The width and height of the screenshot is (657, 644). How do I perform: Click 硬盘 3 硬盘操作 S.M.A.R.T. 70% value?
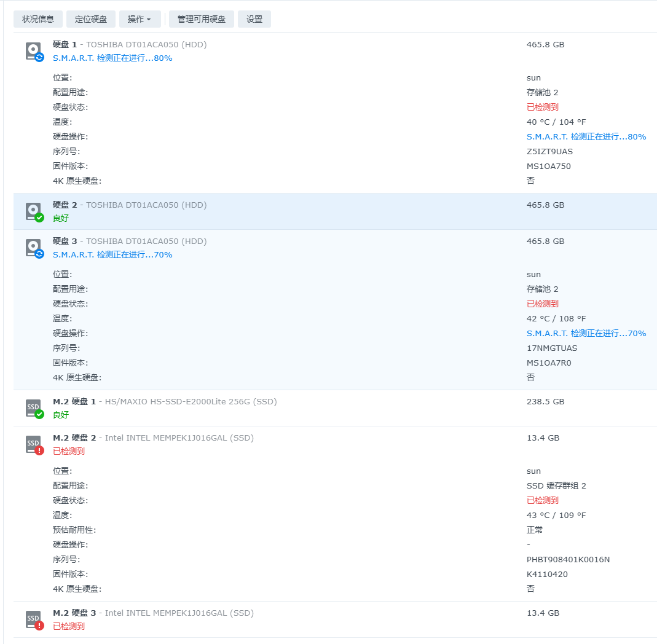(586, 333)
